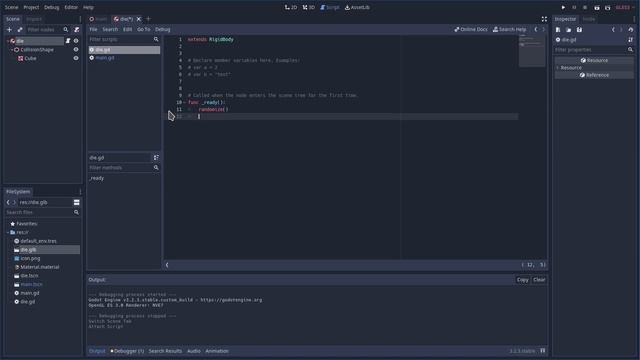Open Online Docs
Screen dimensions: 640x360
coord(471,29)
